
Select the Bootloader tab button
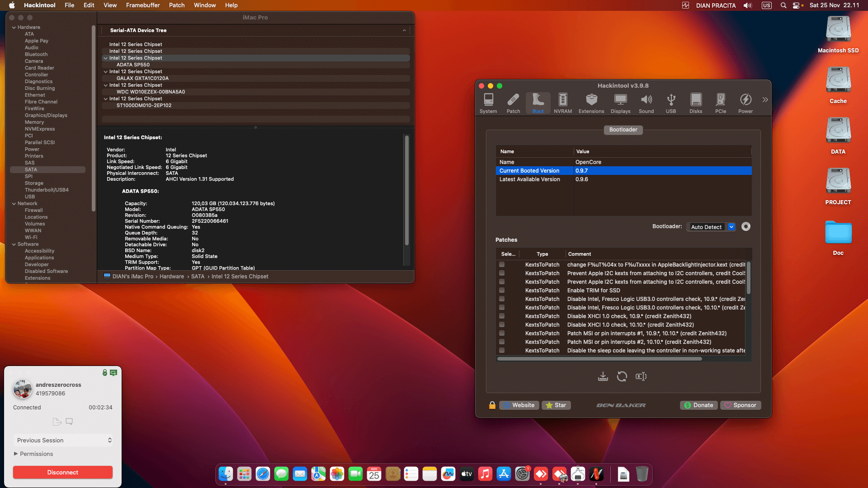(x=623, y=130)
